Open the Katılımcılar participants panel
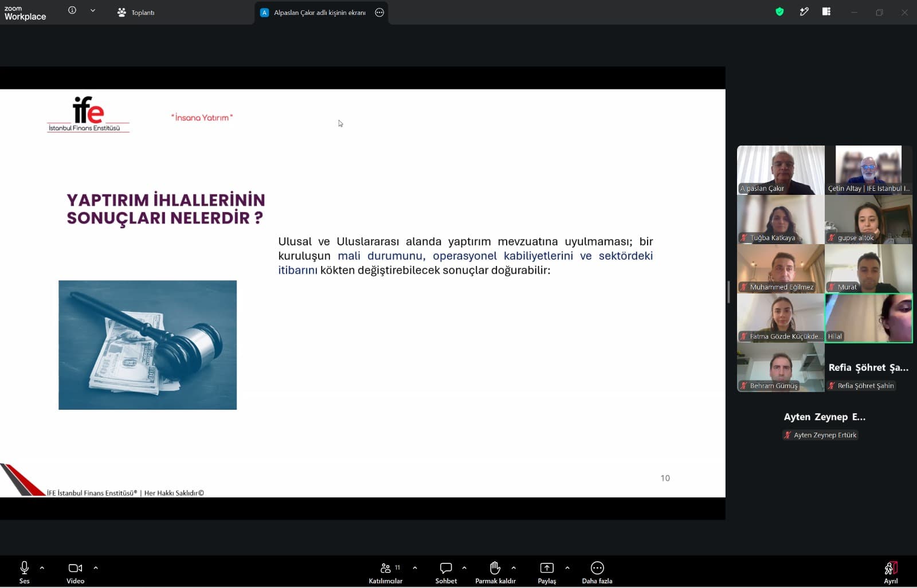 pyautogui.click(x=386, y=572)
